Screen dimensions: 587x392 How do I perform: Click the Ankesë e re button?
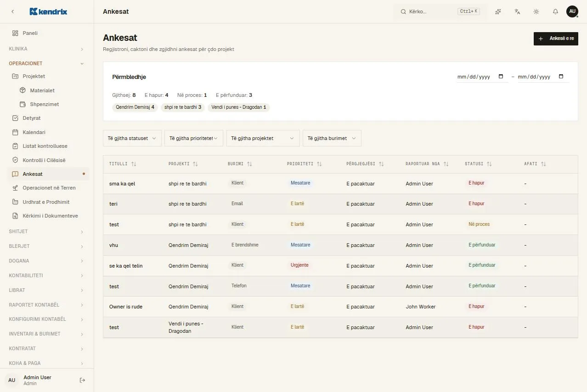click(x=556, y=39)
